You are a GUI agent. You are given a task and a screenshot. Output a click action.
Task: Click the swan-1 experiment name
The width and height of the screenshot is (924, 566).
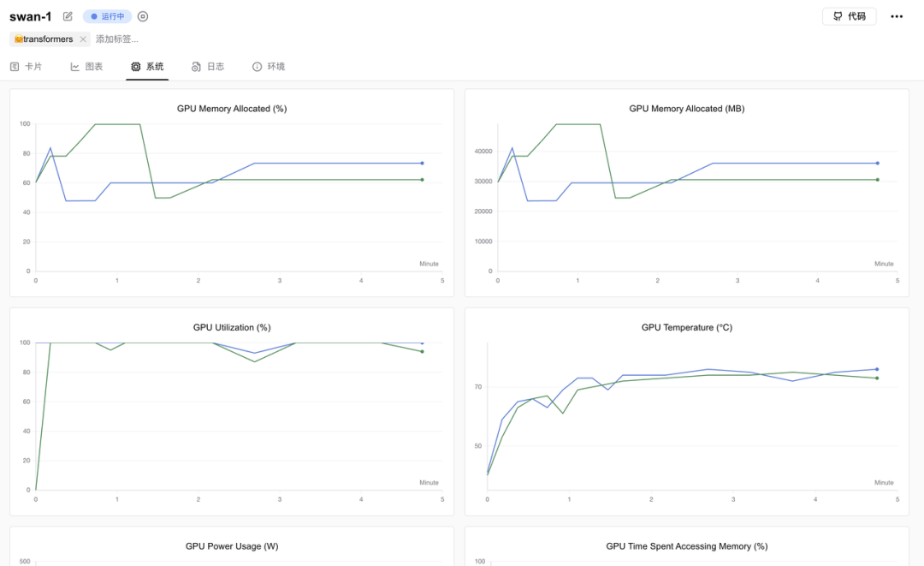[31, 16]
